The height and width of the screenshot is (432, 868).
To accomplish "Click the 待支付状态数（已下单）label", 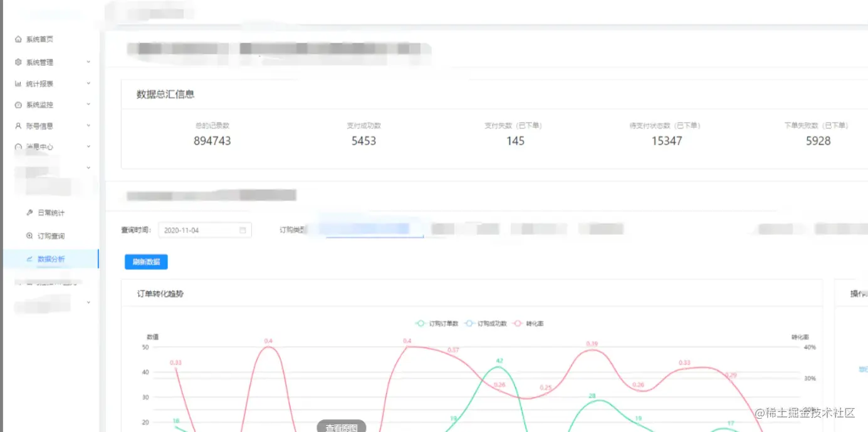I will pyautogui.click(x=665, y=126).
